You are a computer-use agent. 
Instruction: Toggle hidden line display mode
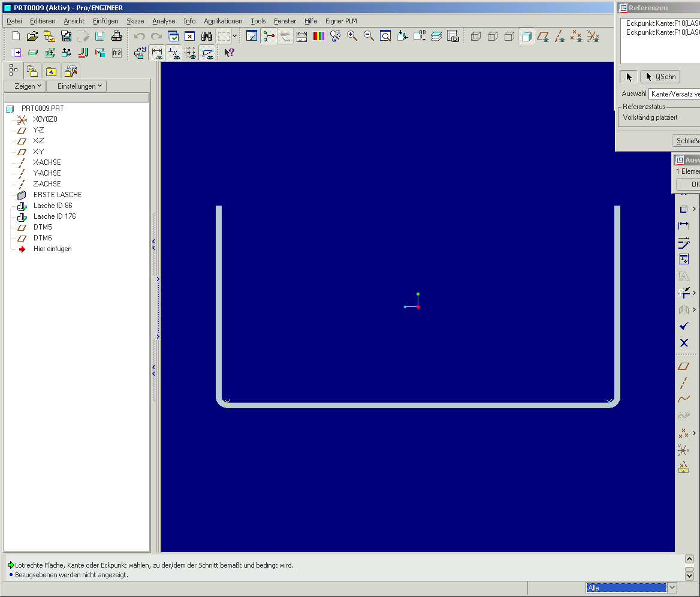[x=493, y=36]
